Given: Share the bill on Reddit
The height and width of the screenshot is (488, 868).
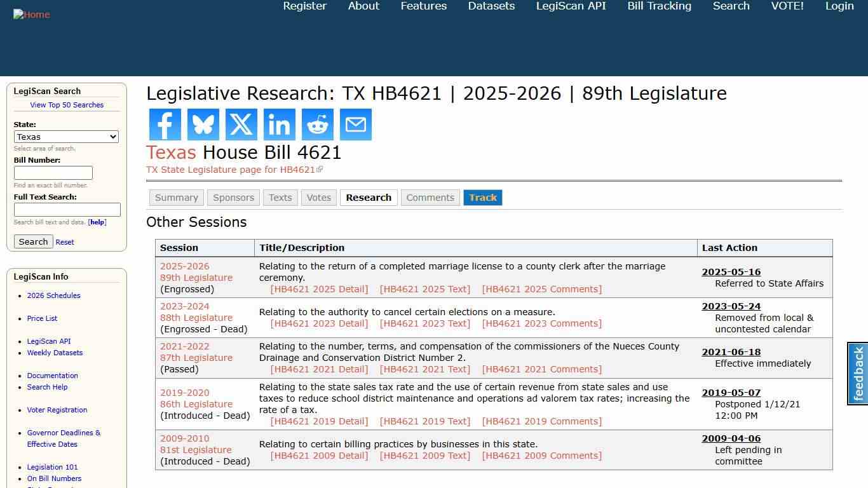Looking at the screenshot, I should [317, 124].
